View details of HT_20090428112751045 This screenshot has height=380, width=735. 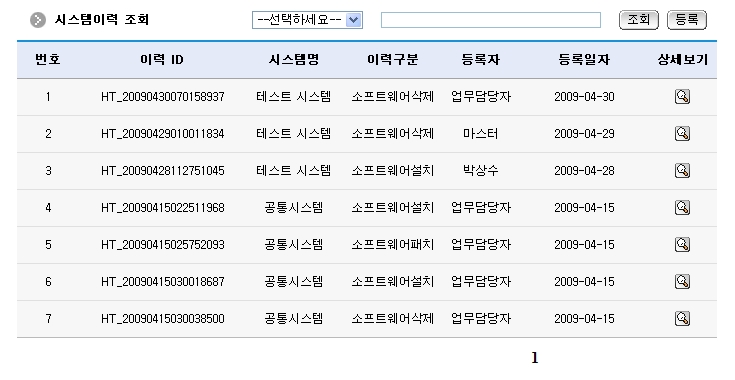coord(682,171)
